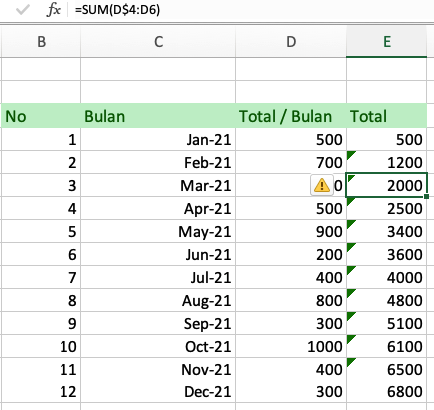Viewport: 434px width, 410px height.
Task: Click the 'Bulan' header cell
Action: tap(158, 116)
